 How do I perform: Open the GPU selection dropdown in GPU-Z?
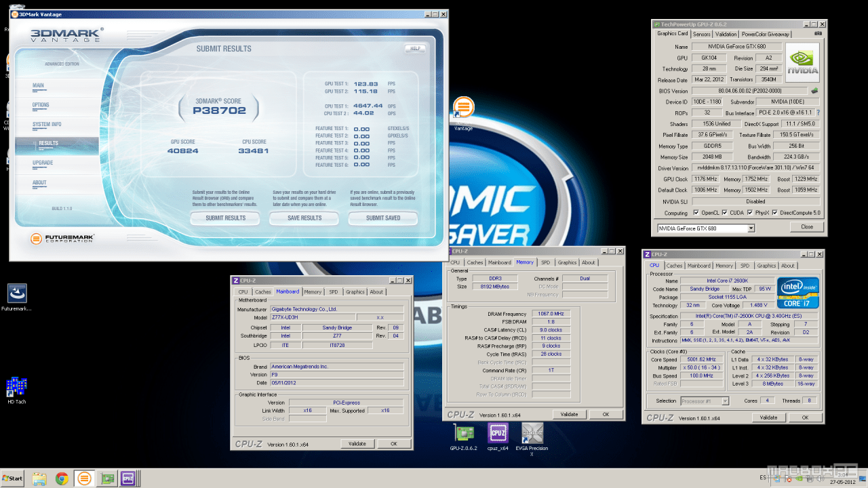tap(706, 228)
